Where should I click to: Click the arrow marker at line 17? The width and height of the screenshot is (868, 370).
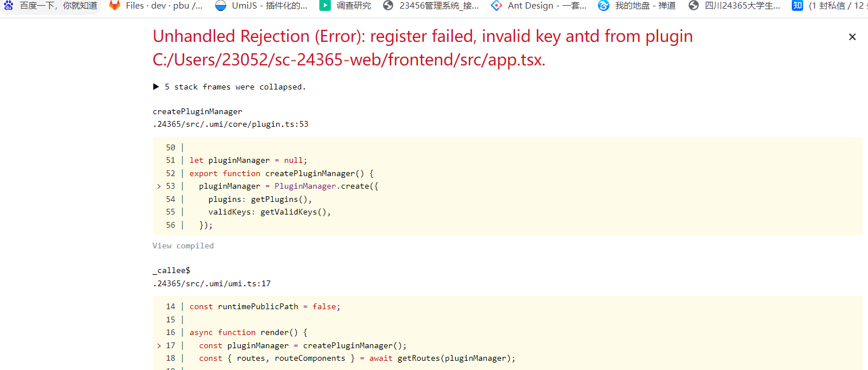(159, 345)
